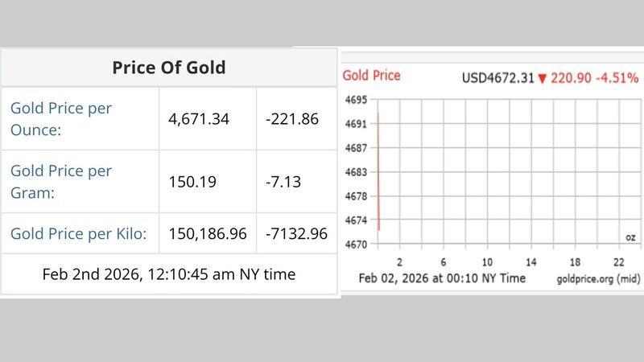Open the Gold Price per Kilo link
Image resolution: width=644 pixels, height=362 pixels.
pos(78,233)
